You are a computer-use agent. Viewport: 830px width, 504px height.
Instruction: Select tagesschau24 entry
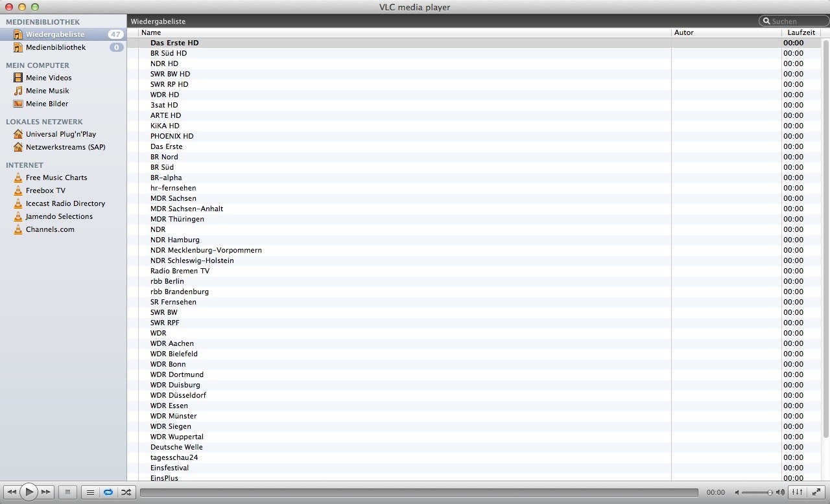pyautogui.click(x=474, y=457)
